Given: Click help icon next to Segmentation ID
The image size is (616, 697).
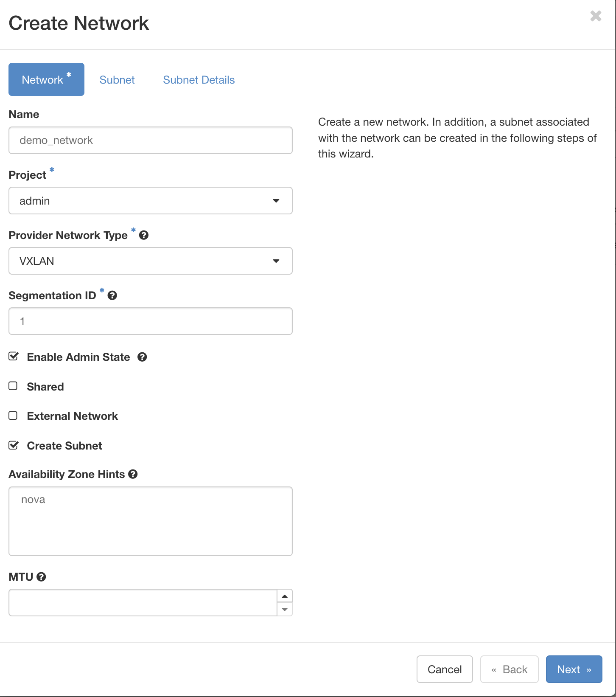Looking at the screenshot, I should tap(112, 295).
